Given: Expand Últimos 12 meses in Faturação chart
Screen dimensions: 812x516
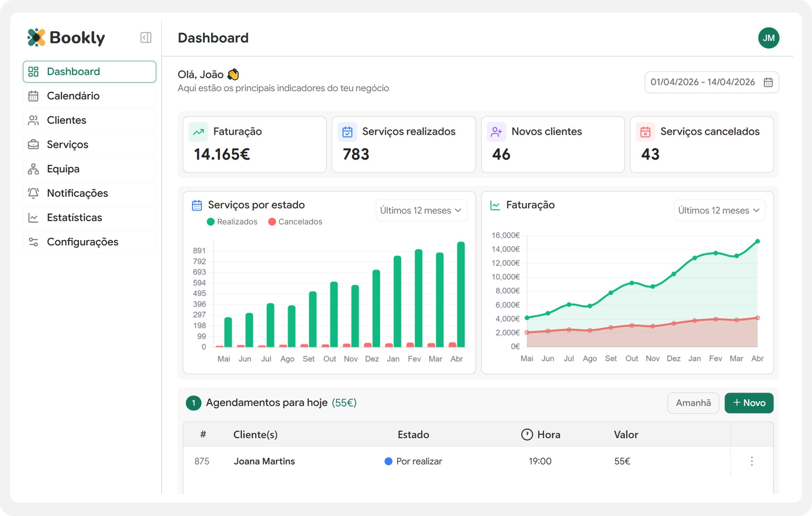Looking at the screenshot, I should point(719,210).
